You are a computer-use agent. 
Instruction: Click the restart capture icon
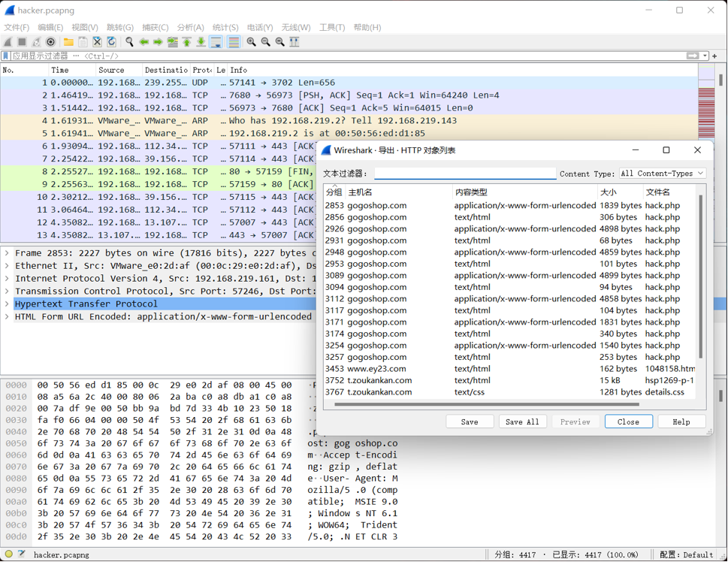[x=36, y=42]
